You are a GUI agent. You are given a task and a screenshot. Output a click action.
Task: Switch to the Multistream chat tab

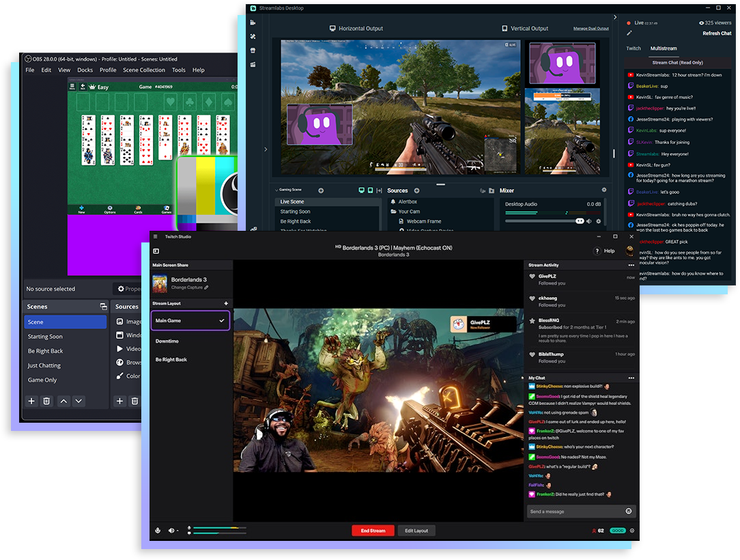(x=664, y=48)
